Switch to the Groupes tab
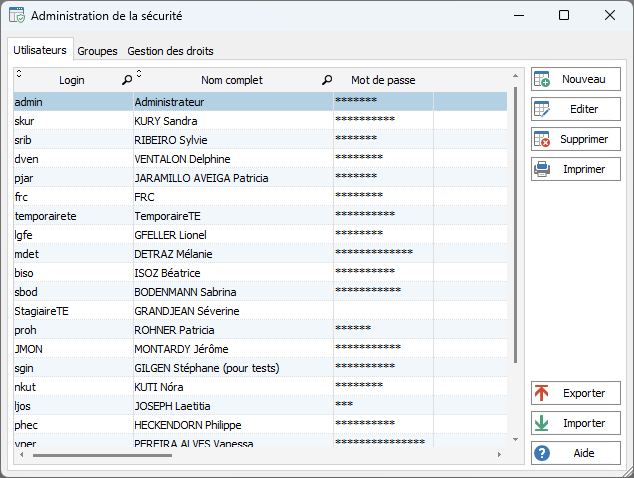The height and width of the screenshot is (478, 634). pyautogui.click(x=97, y=50)
